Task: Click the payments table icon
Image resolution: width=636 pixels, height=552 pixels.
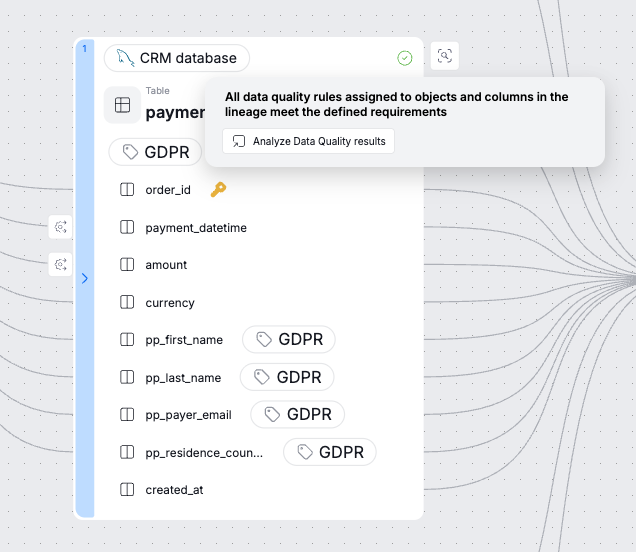Action: [x=122, y=105]
